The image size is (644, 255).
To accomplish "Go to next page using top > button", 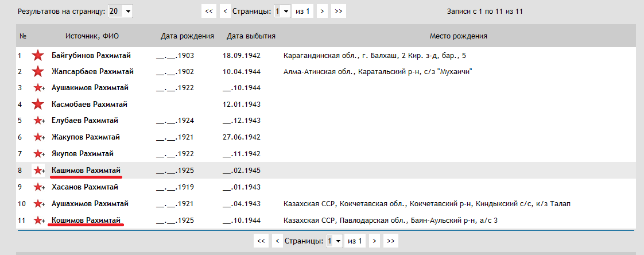I will 323,11.
